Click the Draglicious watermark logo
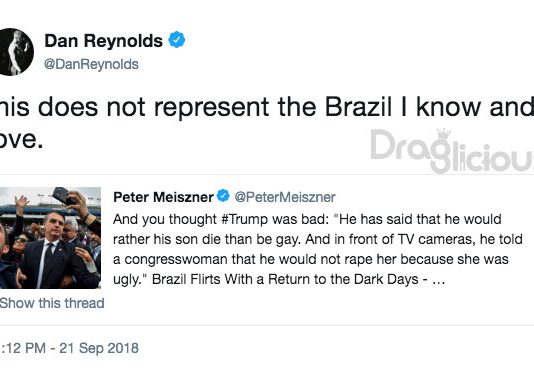Screen dimensions: 534x370 click(452, 151)
